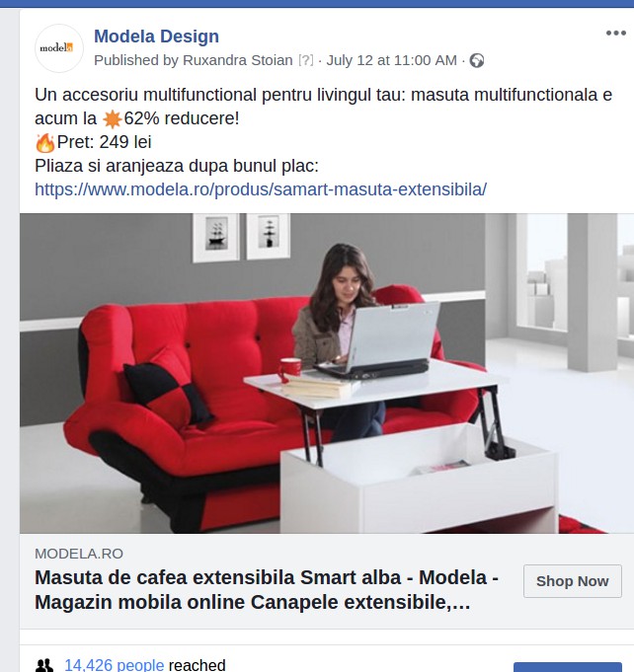This screenshot has width=634, height=672.
Task: Open the Modela Design page name link
Action: (156, 36)
